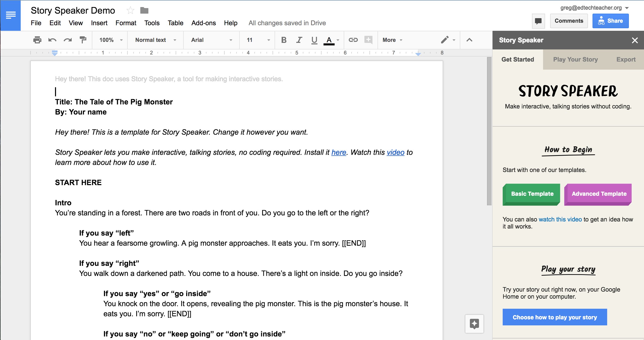
Task: Select the Paint format tool
Action: pos(83,40)
